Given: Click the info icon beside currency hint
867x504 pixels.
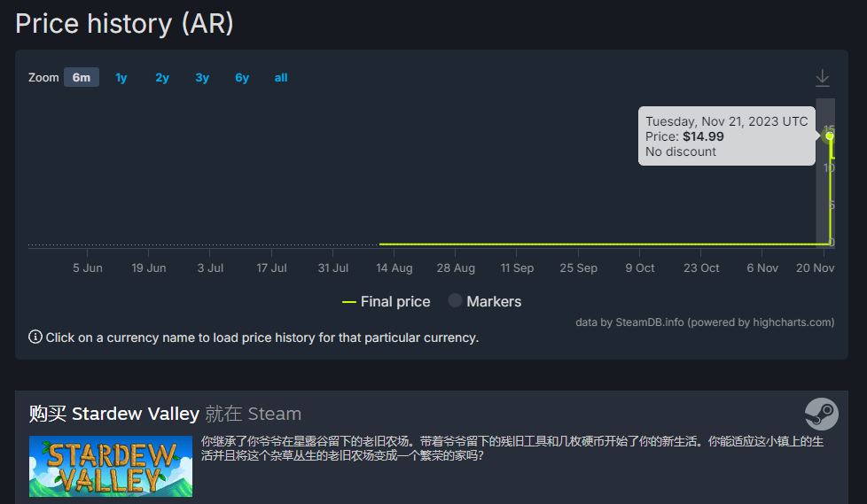Looking at the screenshot, I should pyautogui.click(x=35, y=337).
